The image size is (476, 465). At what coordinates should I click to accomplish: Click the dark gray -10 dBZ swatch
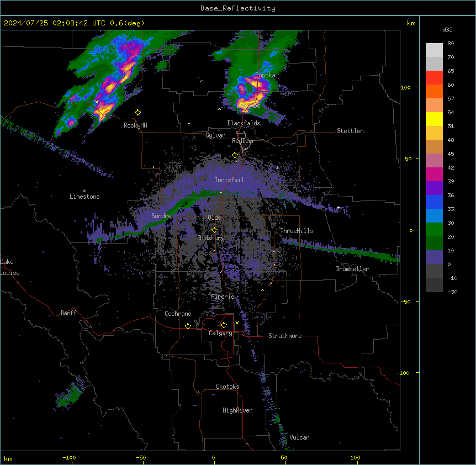point(434,285)
